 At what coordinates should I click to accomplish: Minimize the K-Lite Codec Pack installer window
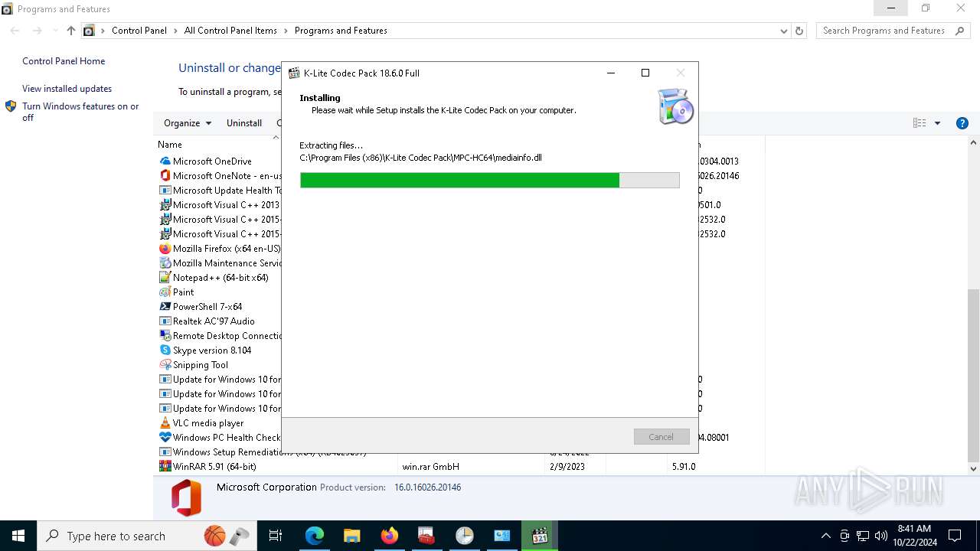(x=611, y=73)
